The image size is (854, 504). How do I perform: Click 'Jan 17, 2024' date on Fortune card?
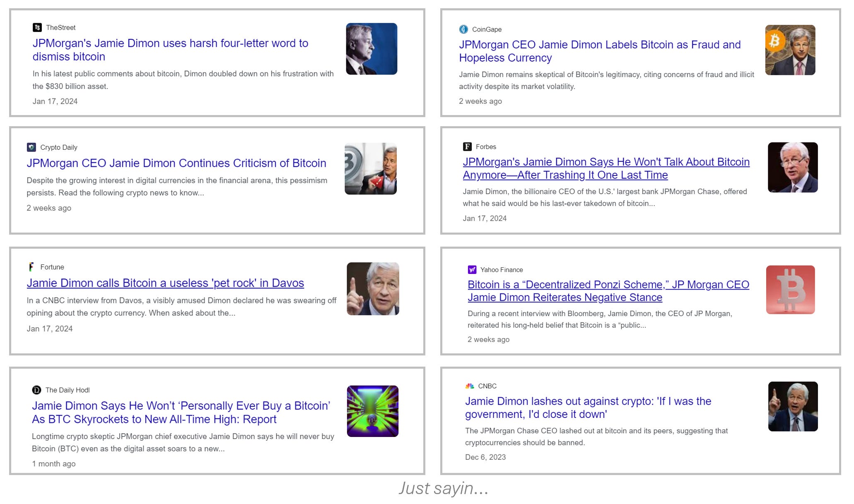pyautogui.click(x=50, y=329)
